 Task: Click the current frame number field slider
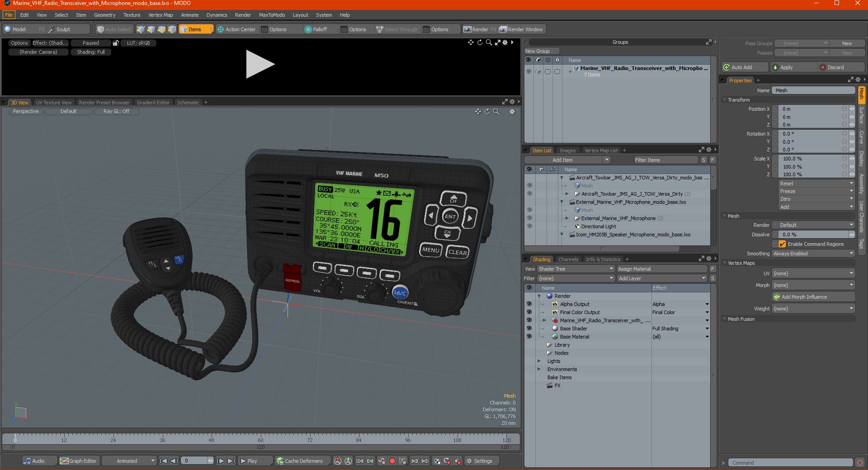[197, 461]
